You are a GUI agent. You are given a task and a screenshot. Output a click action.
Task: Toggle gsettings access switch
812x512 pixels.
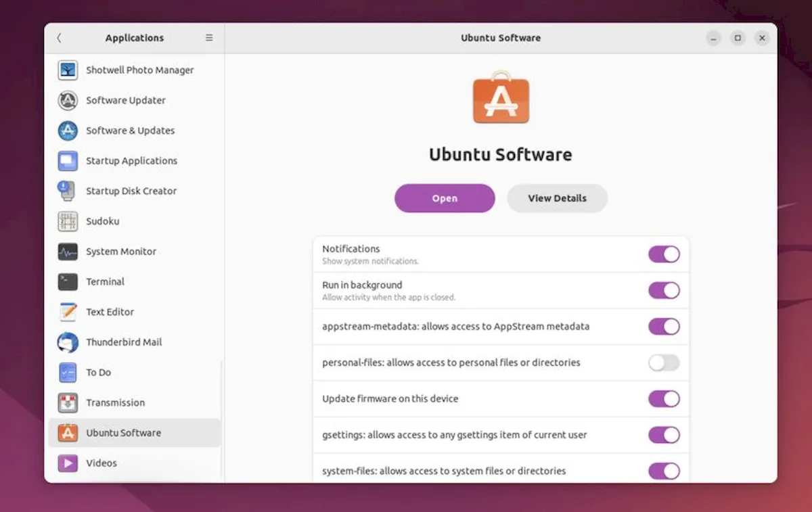pos(664,435)
